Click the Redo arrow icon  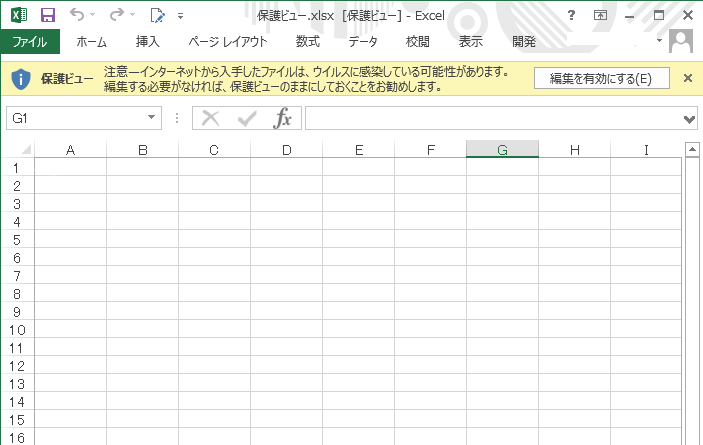point(115,15)
